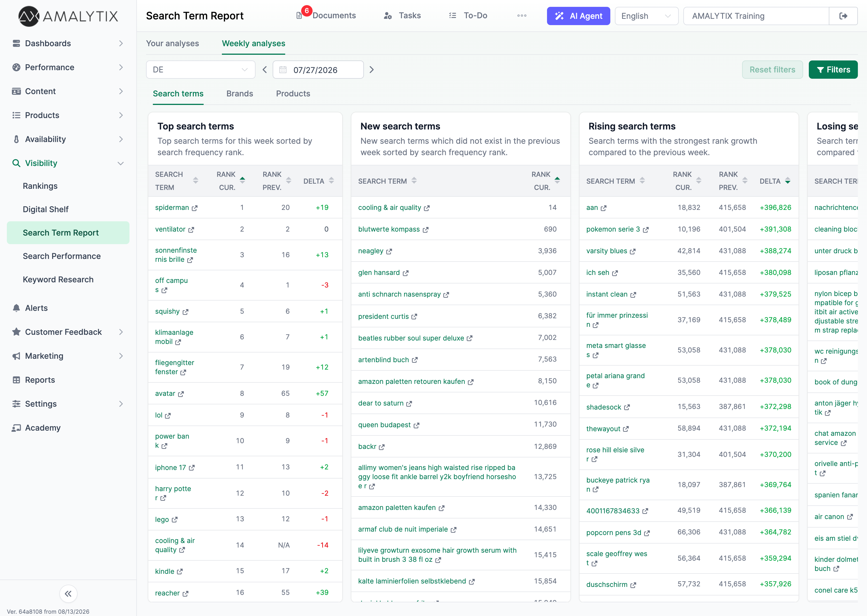Screen dimensions: 867x616
Task: Click the AMALYTIX logo
Action: (x=68, y=16)
